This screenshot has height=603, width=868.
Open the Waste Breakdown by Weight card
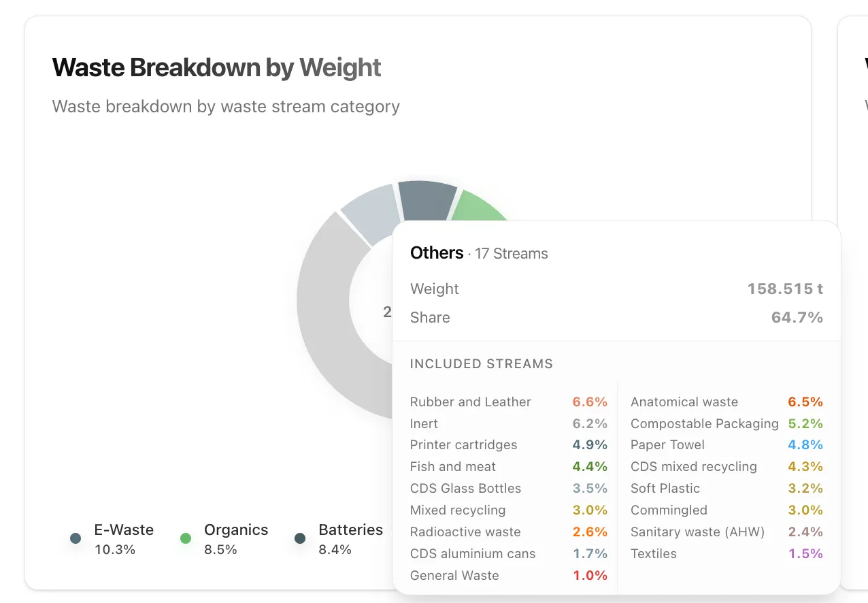(x=216, y=67)
